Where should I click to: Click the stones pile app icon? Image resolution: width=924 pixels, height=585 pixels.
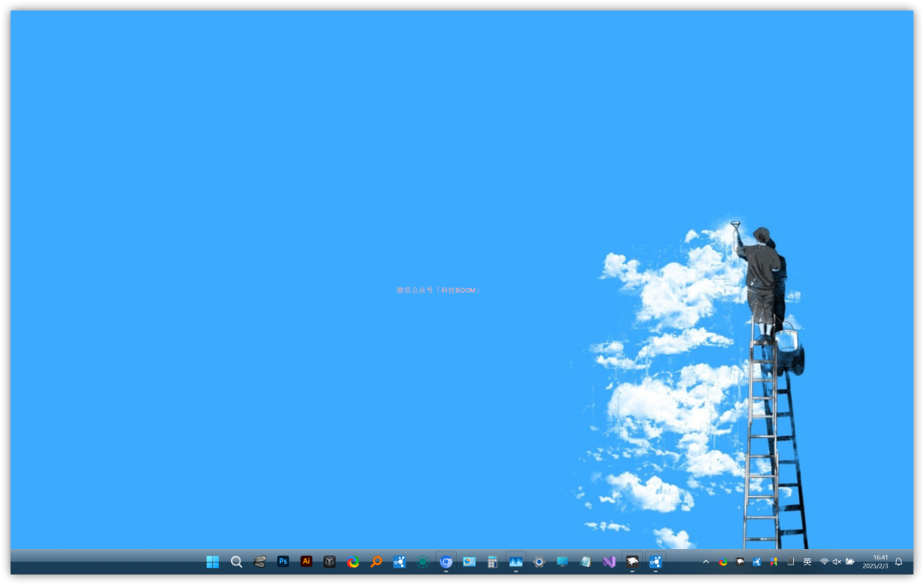pyautogui.click(x=259, y=562)
